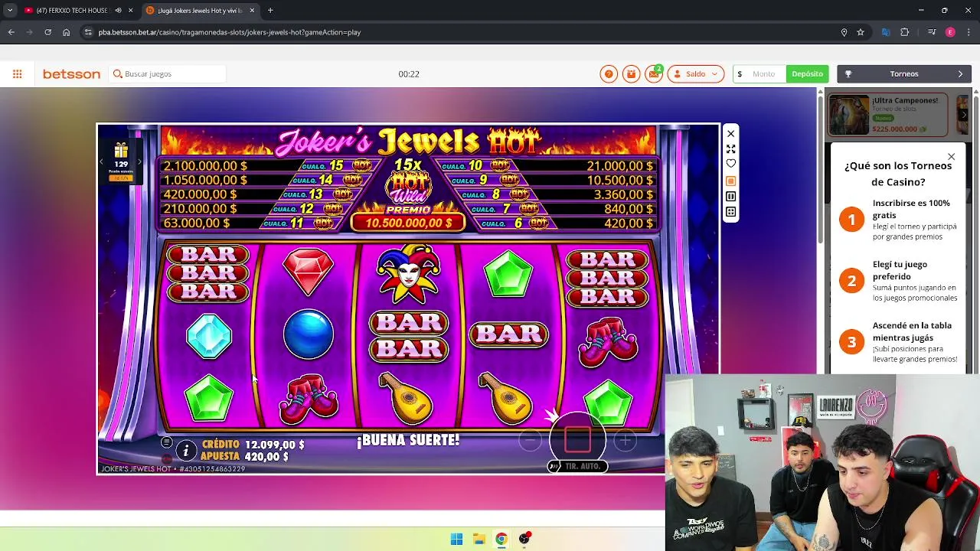Mute the FERXXO tab audio icon

tap(118, 11)
